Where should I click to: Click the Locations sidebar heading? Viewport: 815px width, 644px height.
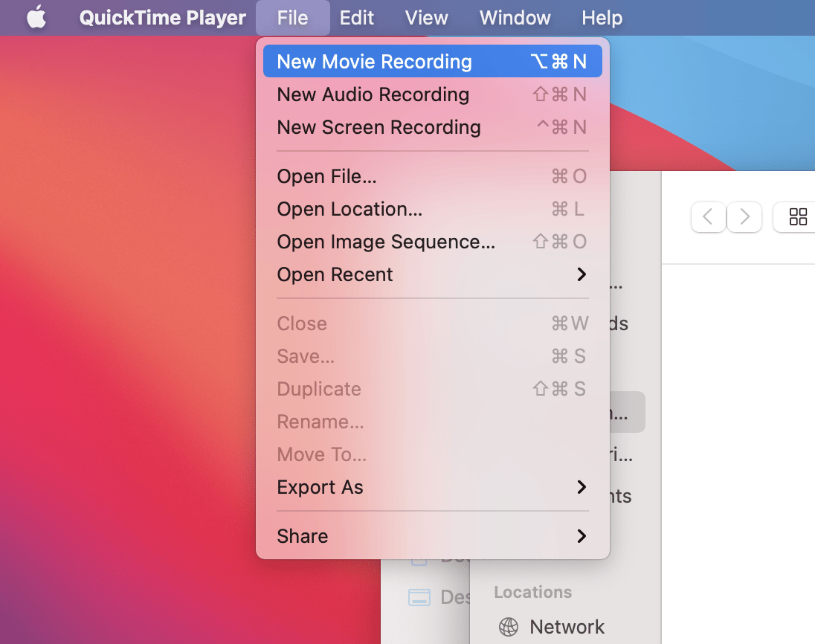pyautogui.click(x=532, y=592)
